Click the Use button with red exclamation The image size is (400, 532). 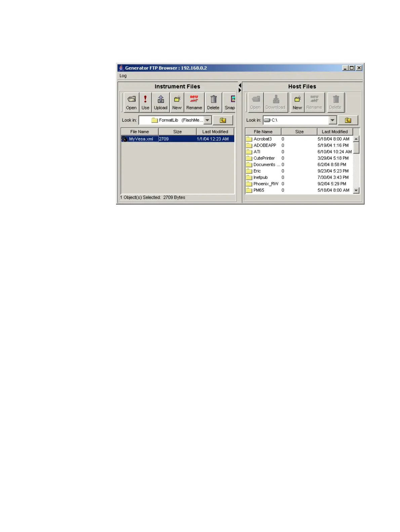[145, 102]
